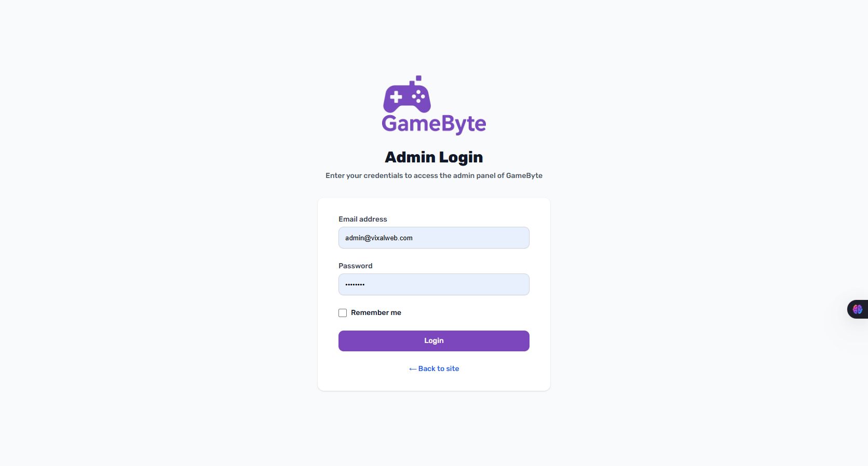Click the small pixel square above the controller

[x=418, y=78]
